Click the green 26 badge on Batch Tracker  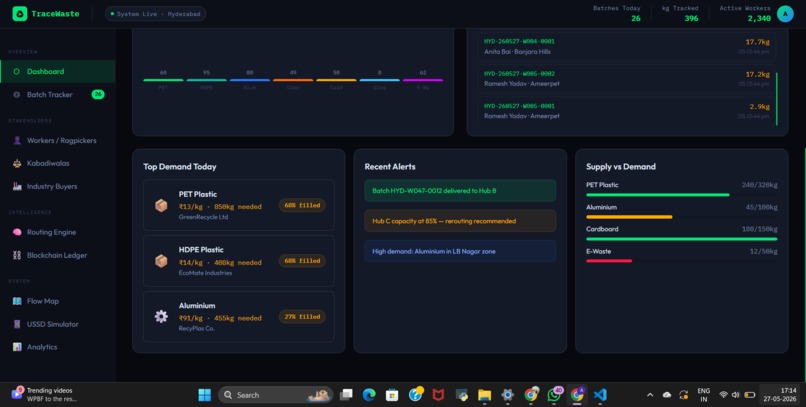pos(98,95)
